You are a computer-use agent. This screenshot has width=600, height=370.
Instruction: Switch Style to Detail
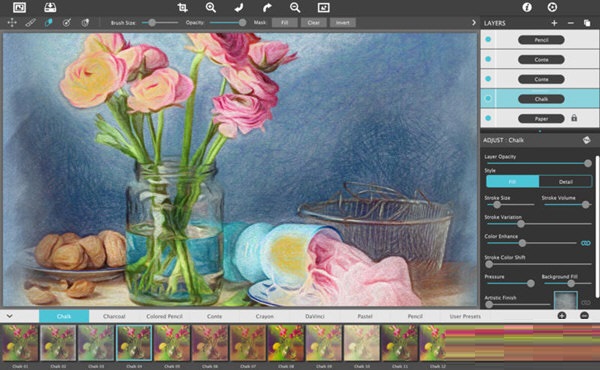566,182
